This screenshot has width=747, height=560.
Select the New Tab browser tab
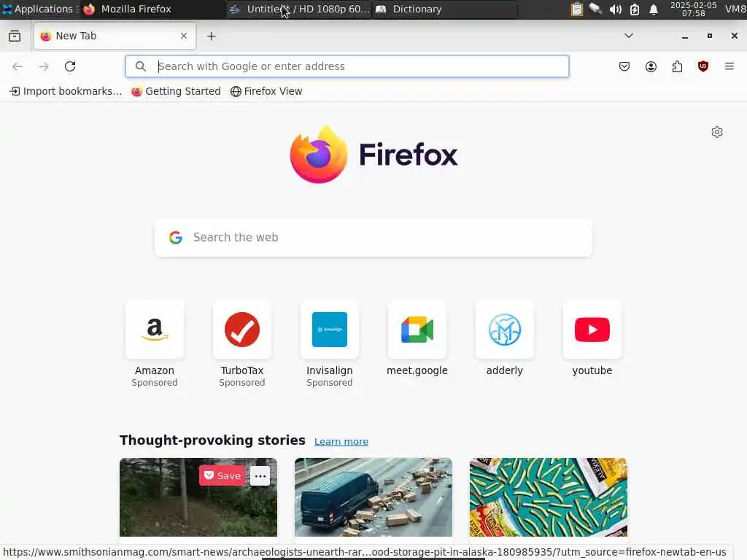click(x=115, y=36)
